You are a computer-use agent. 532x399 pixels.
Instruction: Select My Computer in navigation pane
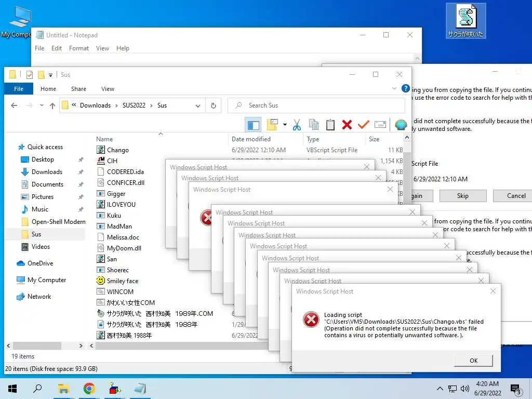46,280
